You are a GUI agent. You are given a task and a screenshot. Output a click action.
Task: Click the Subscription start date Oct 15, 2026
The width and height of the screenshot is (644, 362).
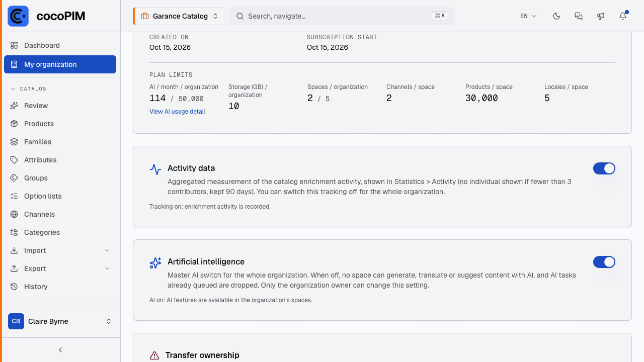pyautogui.click(x=328, y=47)
